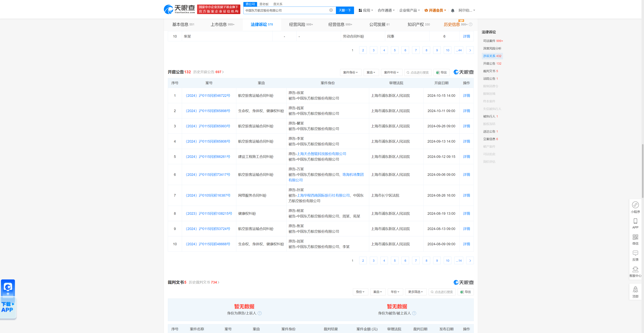Viewport: 644px width, 333px height.
Task: Open 案件年份 filter dropdown
Action: click(391, 72)
